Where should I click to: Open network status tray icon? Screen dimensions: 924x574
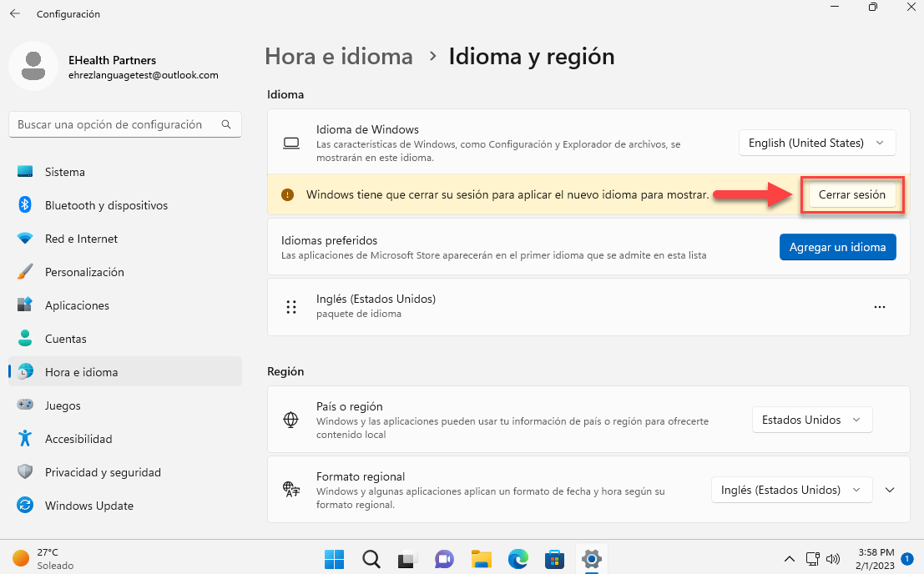click(x=813, y=559)
